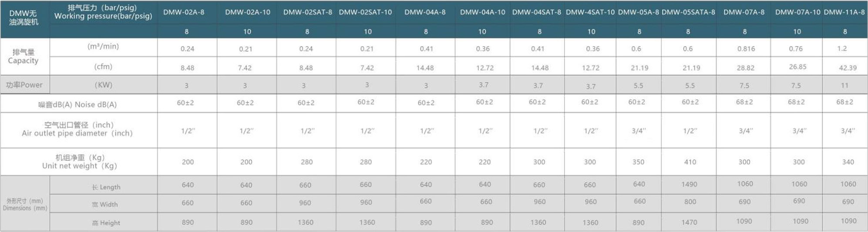Select the Noise dB(A) row label
The width and height of the screenshot is (868, 232).
coord(77,104)
